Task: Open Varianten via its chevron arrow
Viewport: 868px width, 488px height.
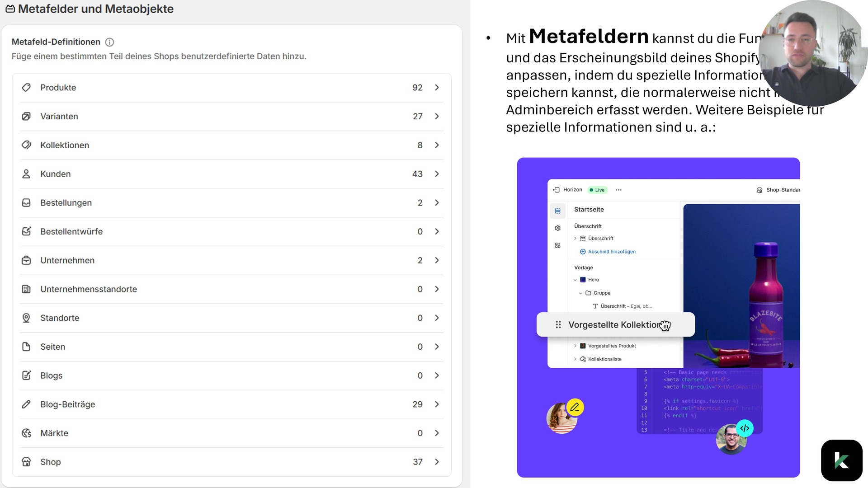Action: 437,116
